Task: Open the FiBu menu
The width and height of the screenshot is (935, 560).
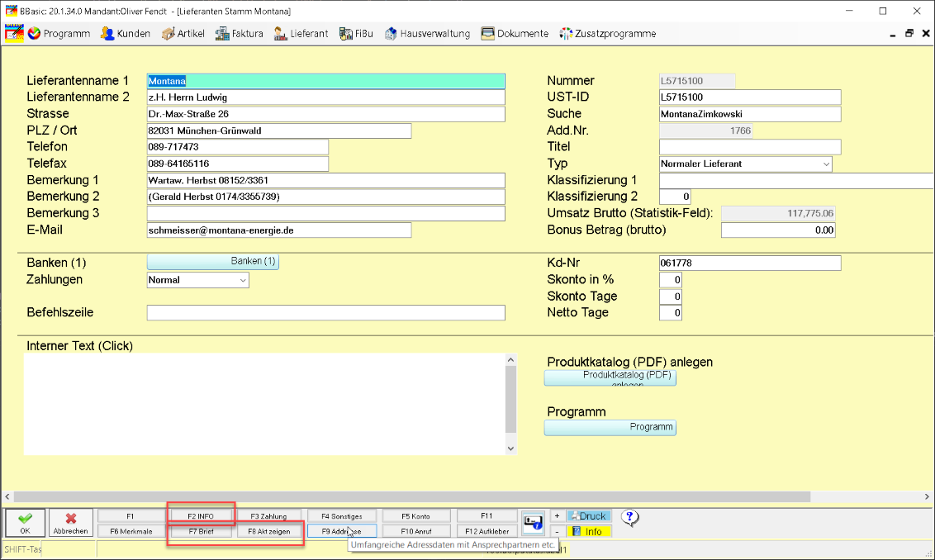Action: point(356,33)
